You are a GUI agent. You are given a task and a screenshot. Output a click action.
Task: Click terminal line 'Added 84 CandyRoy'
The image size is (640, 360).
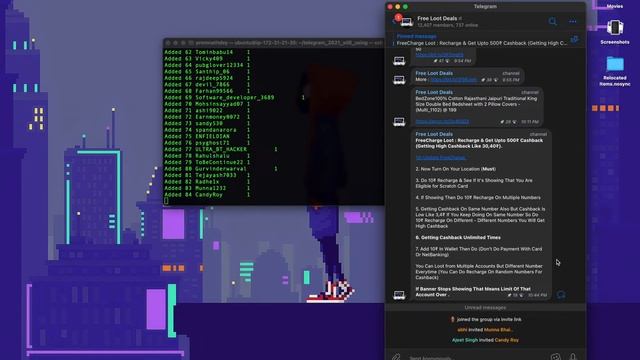click(207, 195)
